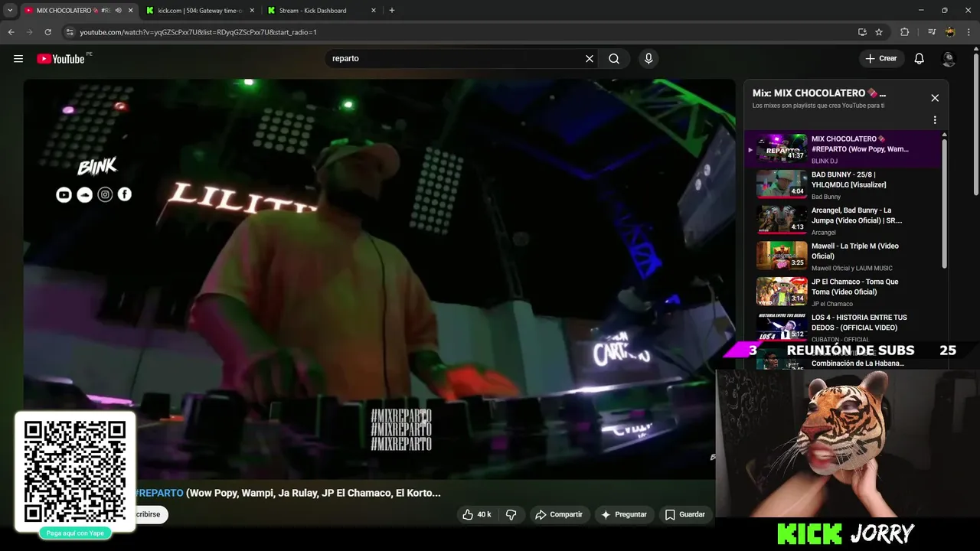Save the video with Guardar
980x551 pixels.
(x=685, y=514)
